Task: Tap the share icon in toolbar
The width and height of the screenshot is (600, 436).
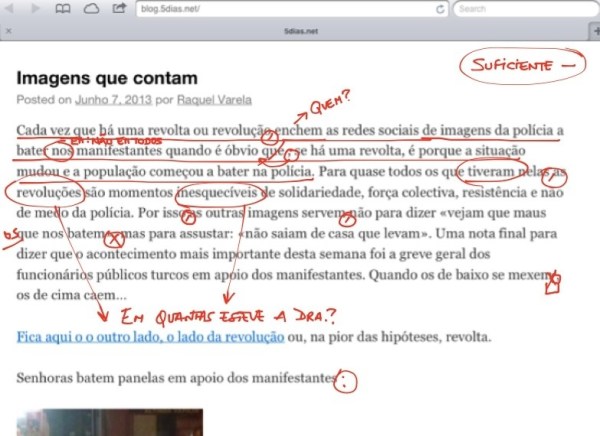Action: (119, 8)
